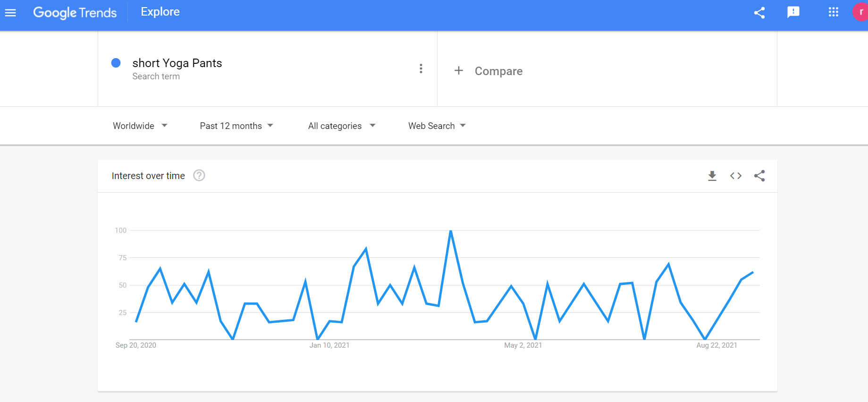Open the send feedback icon
The height and width of the screenshot is (402, 868).
pyautogui.click(x=793, y=12)
